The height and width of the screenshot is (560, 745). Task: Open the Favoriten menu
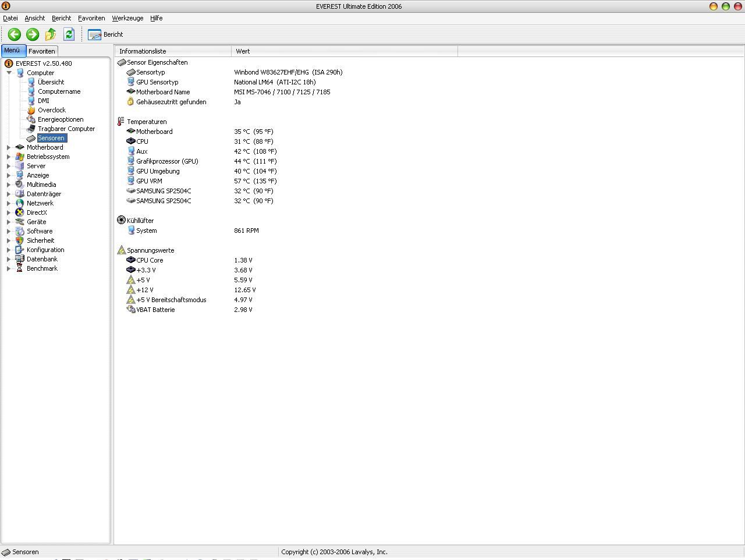tap(91, 18)
